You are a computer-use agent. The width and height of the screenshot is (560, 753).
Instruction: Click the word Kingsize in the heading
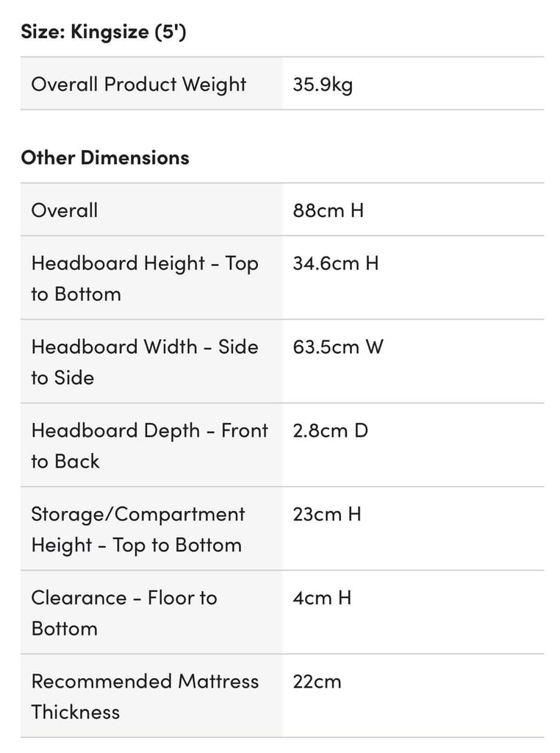pyautogui.click(x=110, y=32)
